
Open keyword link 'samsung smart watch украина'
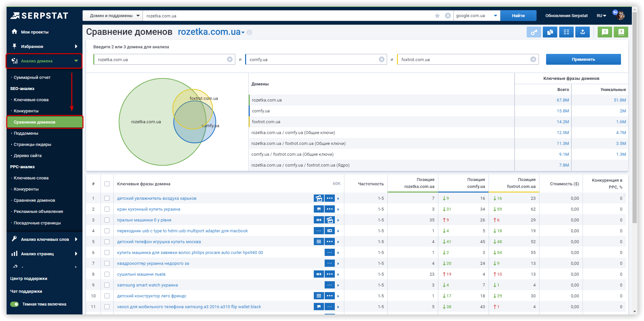(x=148, y=285)
